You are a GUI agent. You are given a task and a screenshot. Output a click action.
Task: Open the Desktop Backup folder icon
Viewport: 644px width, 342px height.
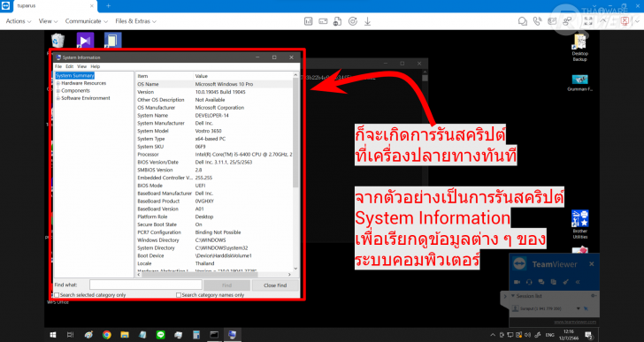click(x=579, y=47)
